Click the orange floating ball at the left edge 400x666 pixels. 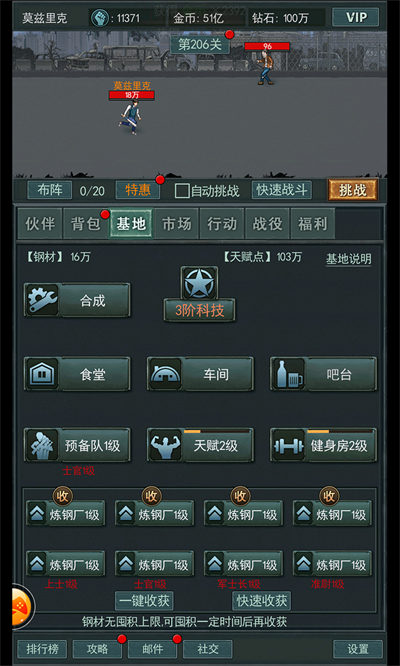click(18, 607)
